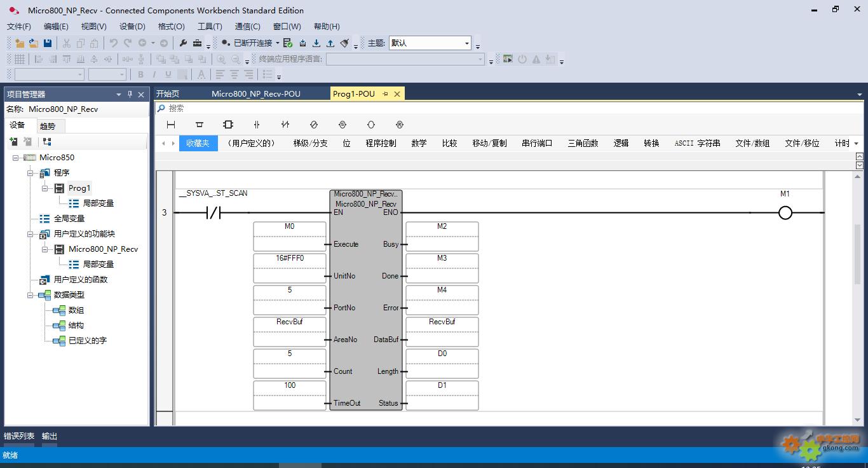The width and height of the screenshot is (868, 468).
Task: Switch to the 开始页 tab
Action: point(168,93)
